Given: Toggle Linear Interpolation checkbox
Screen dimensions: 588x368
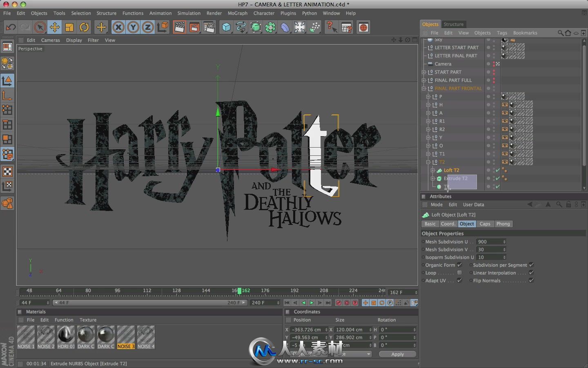Looking at the screenshot, I should [531, 273].
